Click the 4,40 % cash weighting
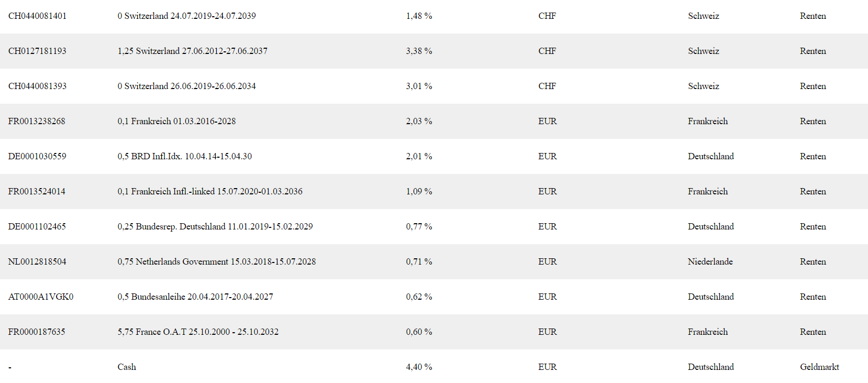This screenshot has width=868, height=383. [419, 367]
